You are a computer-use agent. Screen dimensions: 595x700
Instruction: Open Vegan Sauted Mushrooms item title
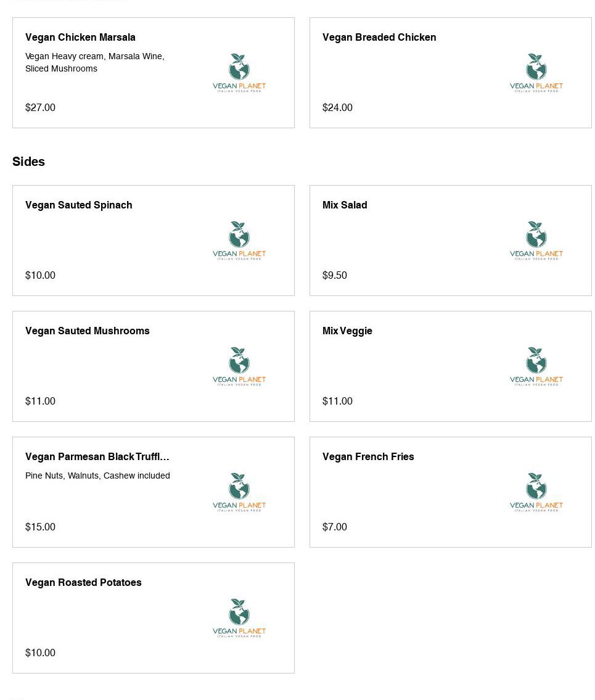pyautogui.click(x=88, y=331)
